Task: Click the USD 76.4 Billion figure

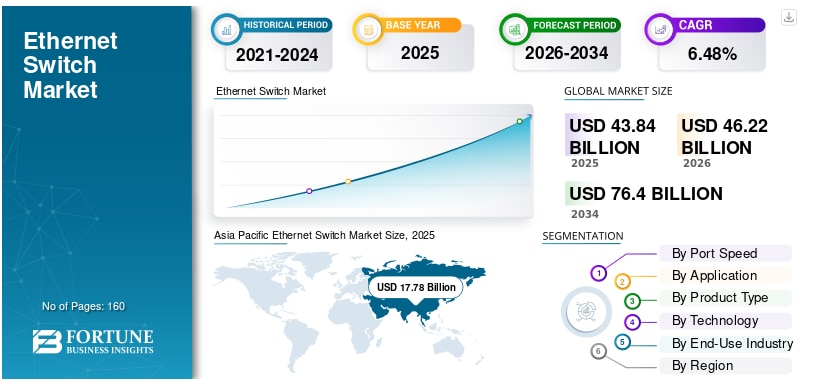Action: (x=646, y=194)
